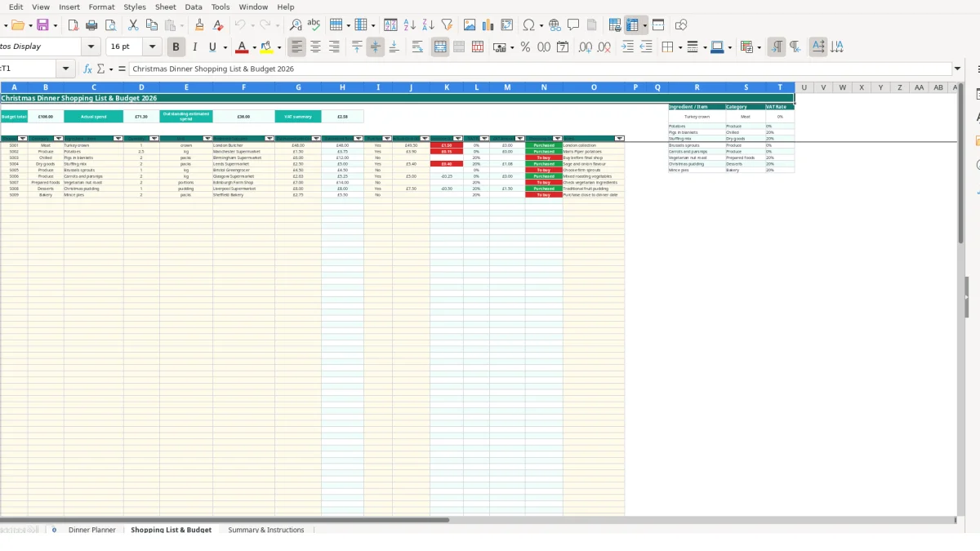Viewport: 980px width, 551px height.
Task: Toggle Bold formatting
Action: tap(176, 47)
